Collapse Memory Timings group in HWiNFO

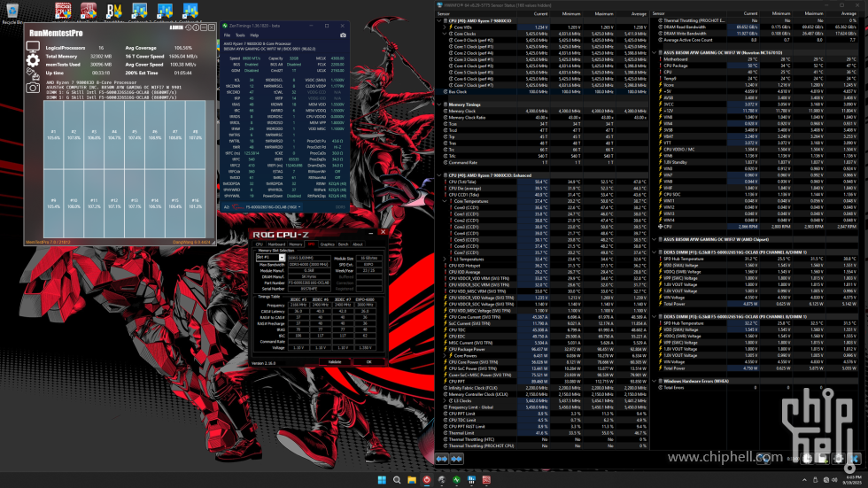click(x=439, y=104)
